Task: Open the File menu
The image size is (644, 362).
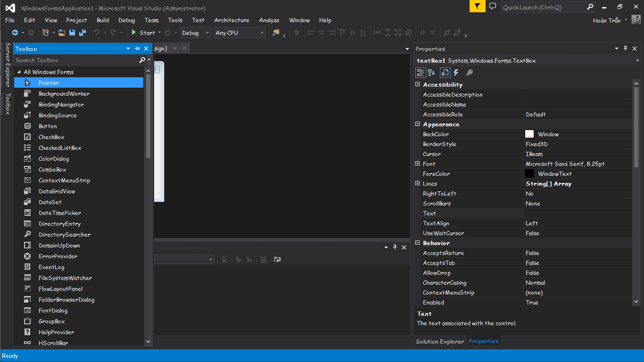Action: tap(10, 20)
